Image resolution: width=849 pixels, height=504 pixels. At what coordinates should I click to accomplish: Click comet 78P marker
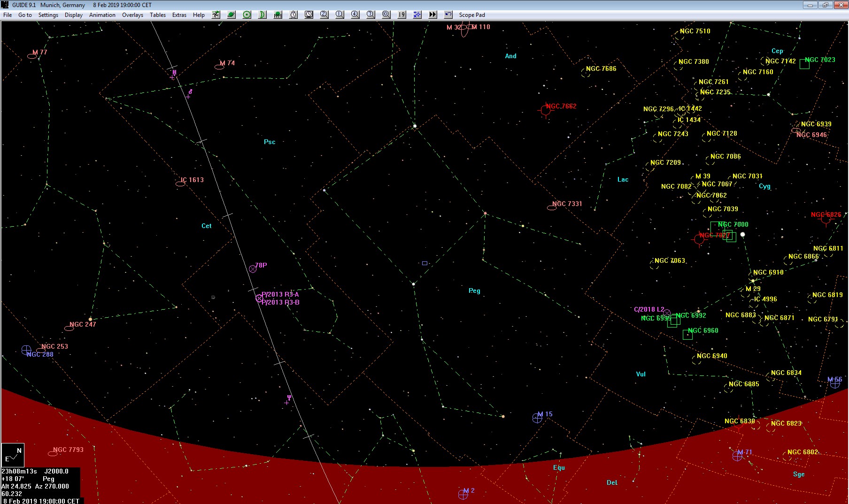253,269
